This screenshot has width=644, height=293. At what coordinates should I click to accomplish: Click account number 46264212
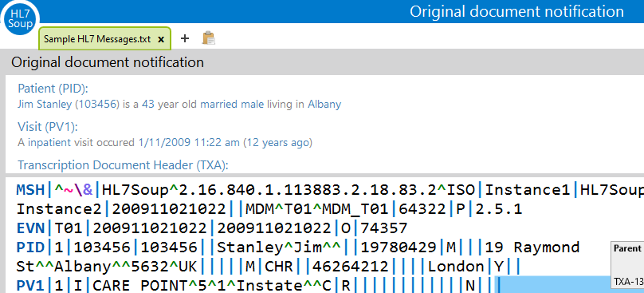(x=351, y=267)
